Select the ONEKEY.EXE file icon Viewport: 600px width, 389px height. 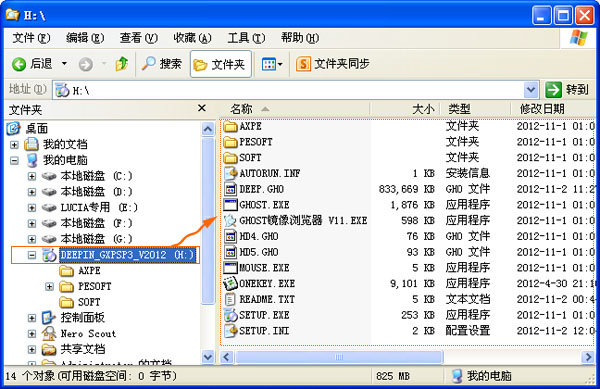tap(230, 283)
